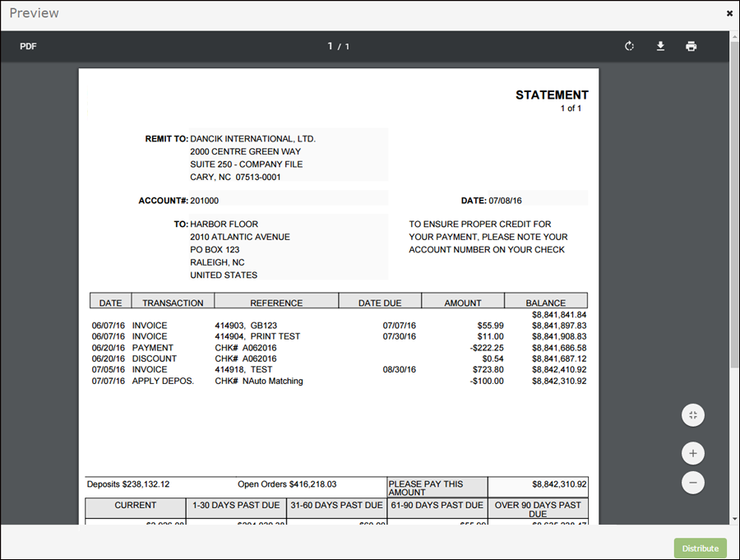Close the Preview dialog
Viewport: 740px width, 560px height.
coord(729,13)
